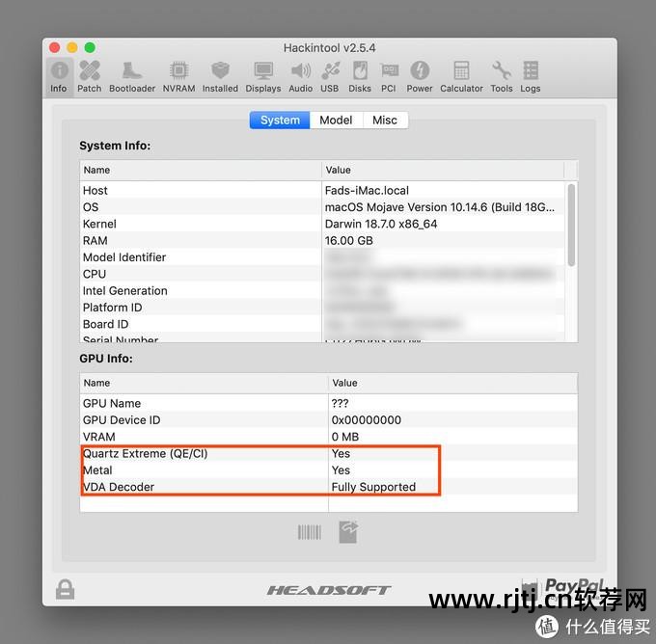
Task: Click the 0 MB VRAM value
Action: (x=345, y=437)
